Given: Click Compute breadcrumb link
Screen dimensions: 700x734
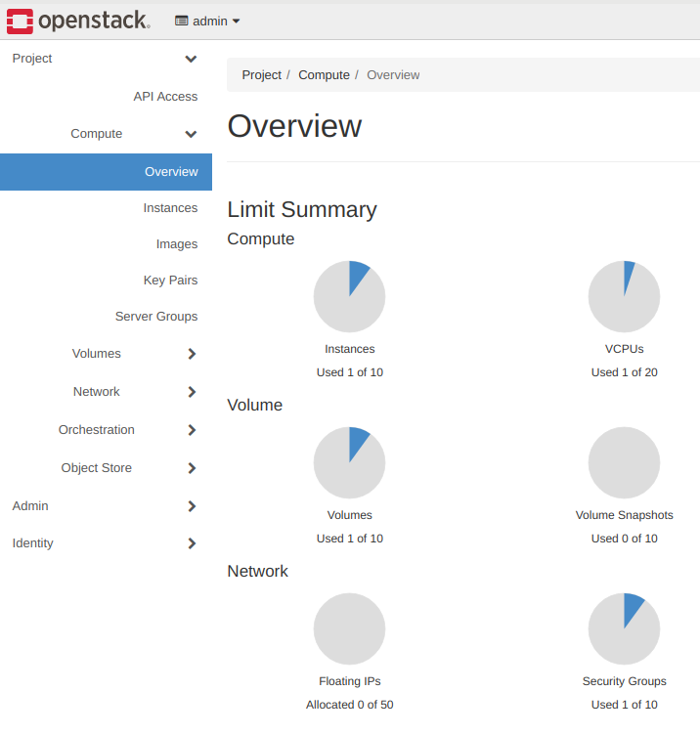Looking at the screenshot, I should [x=324, y=75].
